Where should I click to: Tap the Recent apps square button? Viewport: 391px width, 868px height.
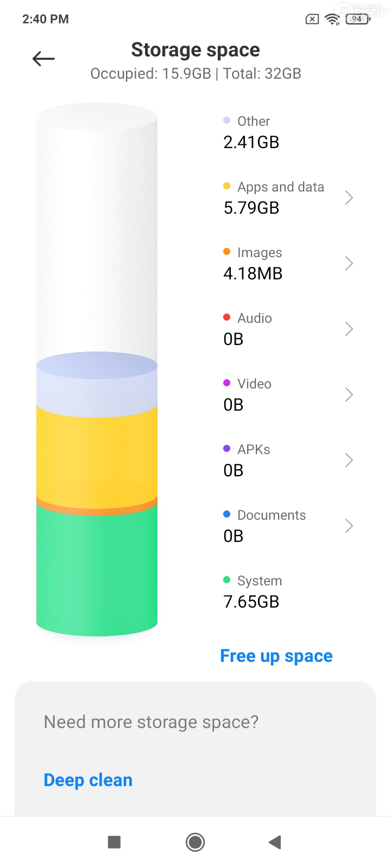pos(114,842)
